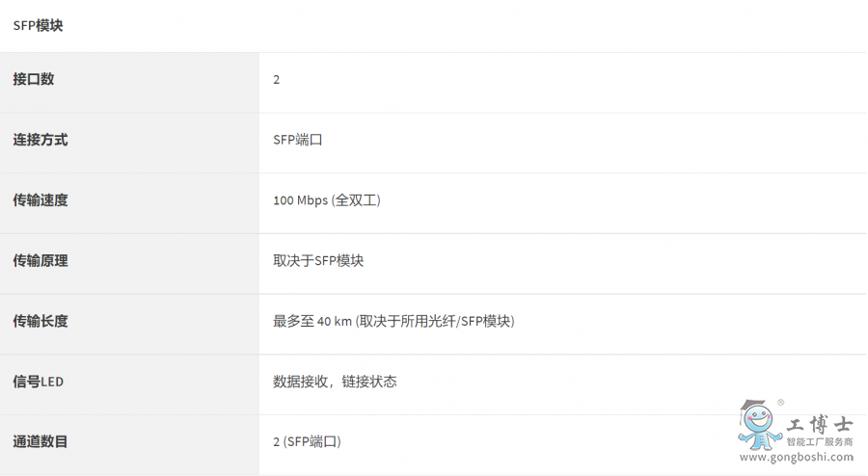Select the 通道数目 row label

[x=41, y=441]
